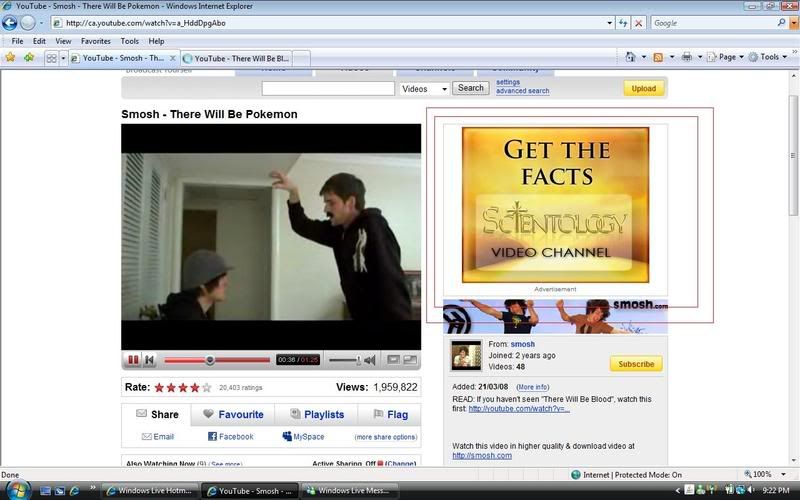Click the Google search box in toolbar
The image size is (800, 500).
(x=713, y=23)
